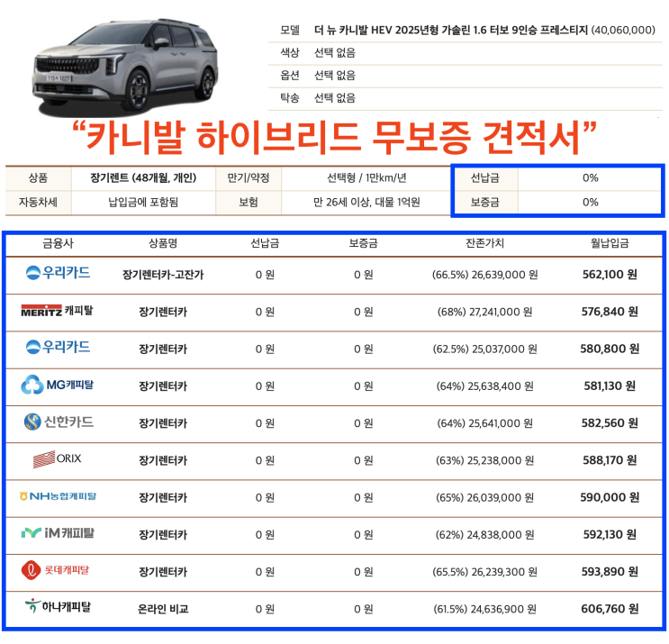Click the Meritz Capital logo
Screen dimensions: 669x644
coord(57,310)
